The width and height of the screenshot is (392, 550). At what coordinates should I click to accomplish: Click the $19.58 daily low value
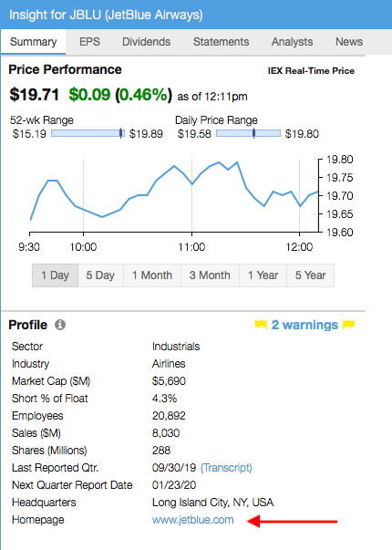194,134
